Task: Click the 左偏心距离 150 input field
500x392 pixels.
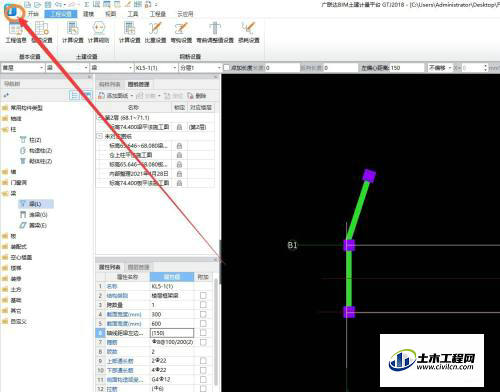Action: click(x=407, y=68)
